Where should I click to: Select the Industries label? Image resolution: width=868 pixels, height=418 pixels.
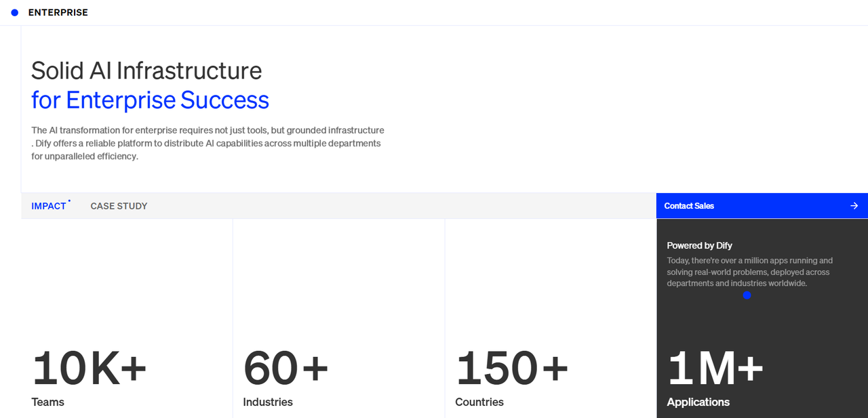click(268, 402)
